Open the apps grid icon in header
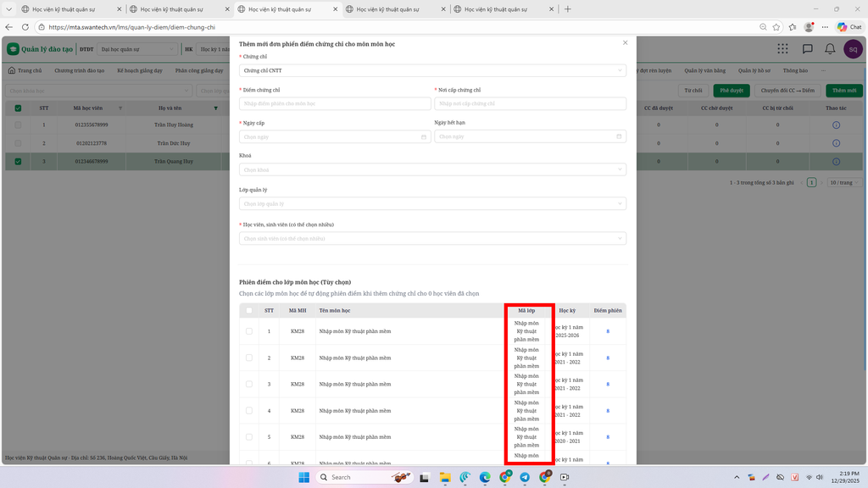The height and width of the screenshot is (488, 868). point(782,48)
